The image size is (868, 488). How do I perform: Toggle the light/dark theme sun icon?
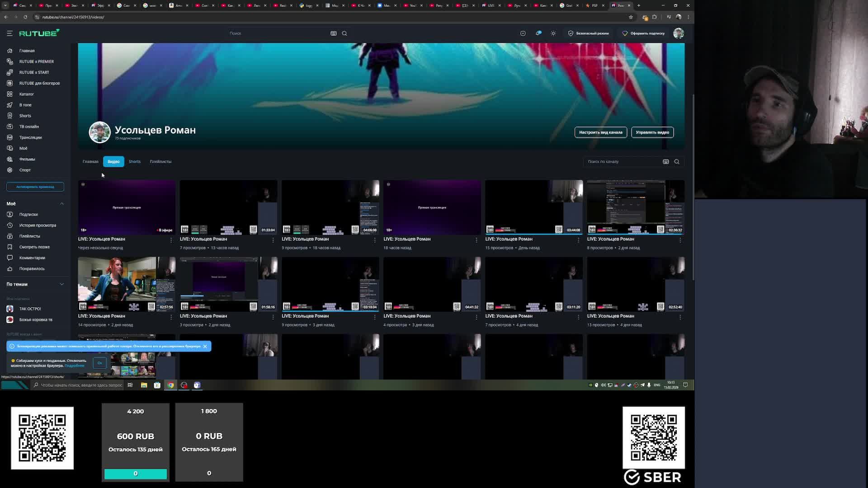click(553, 33)
